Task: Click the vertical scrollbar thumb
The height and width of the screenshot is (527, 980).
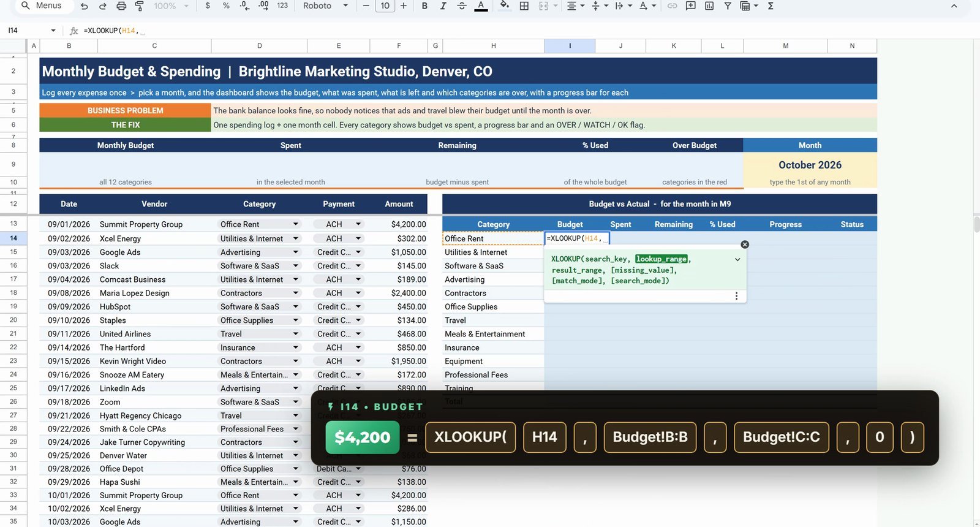Action: (976, 224)
